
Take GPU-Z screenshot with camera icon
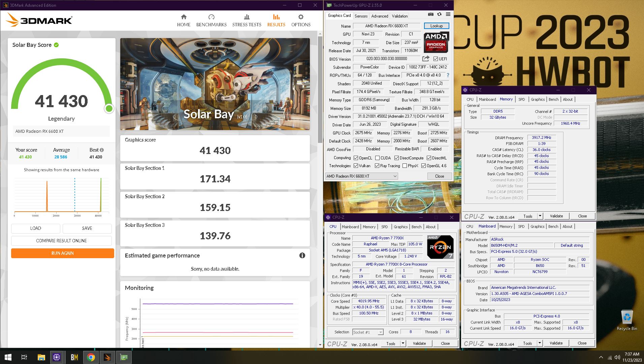coord(430,14)
